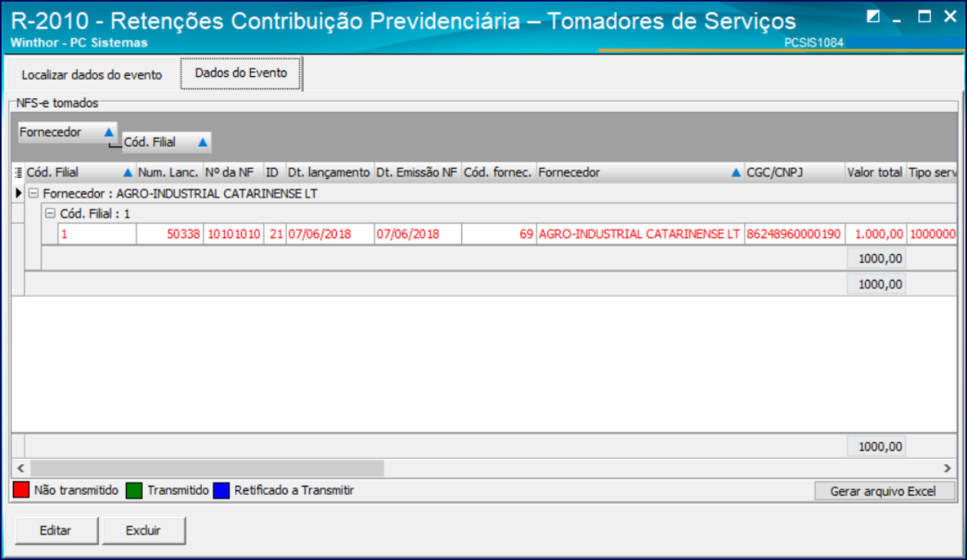The height and width of the screenshot is (560, 967).
Task: Click the Dt. lançamento column header
Action: coord(329,173)
